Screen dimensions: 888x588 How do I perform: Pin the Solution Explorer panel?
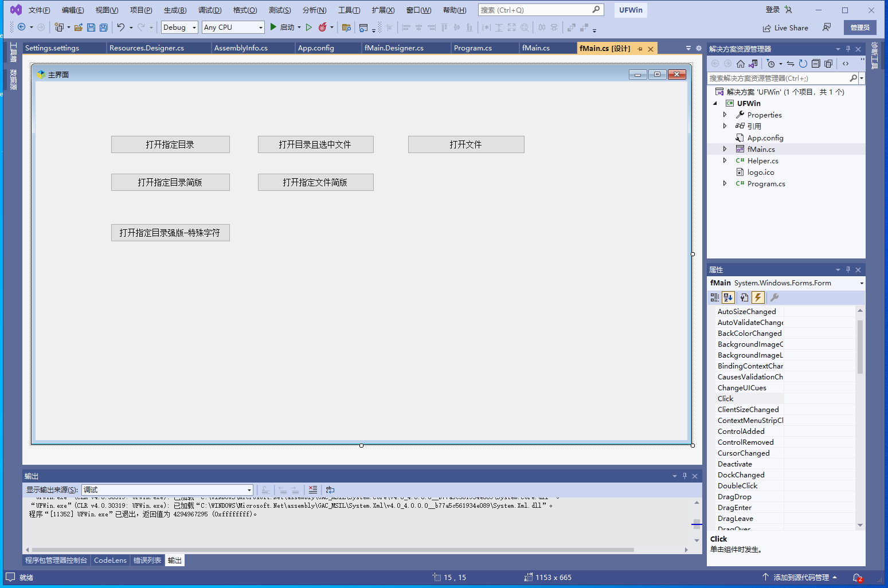pos(848,49)
